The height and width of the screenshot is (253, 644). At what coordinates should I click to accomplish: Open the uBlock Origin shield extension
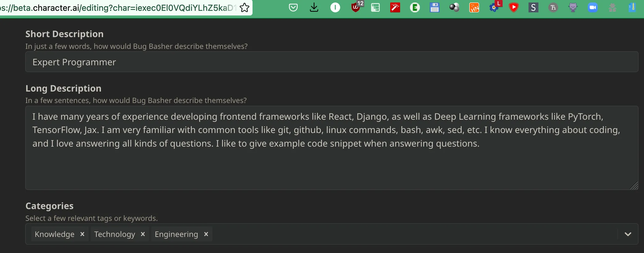(x=356, y=7)
